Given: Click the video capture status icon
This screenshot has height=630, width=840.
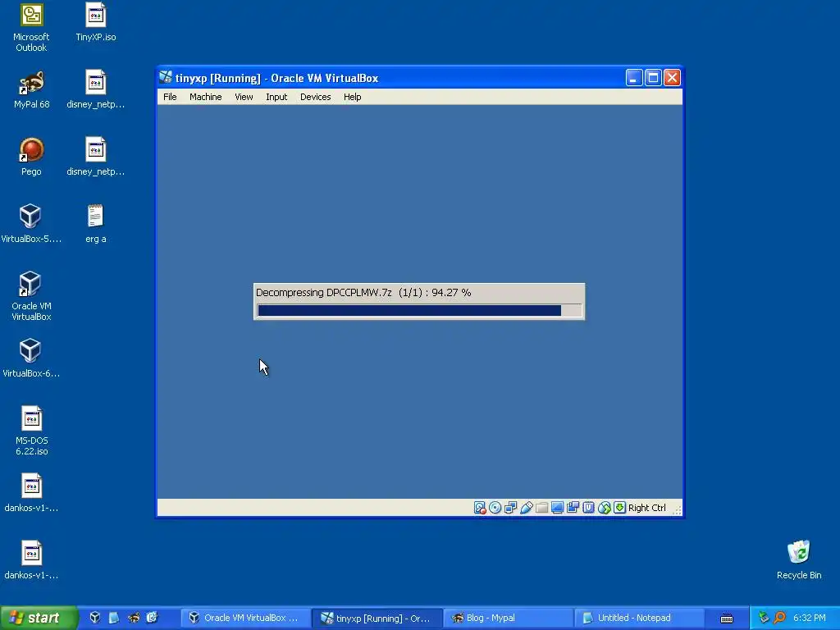Looking at the screenshot, I should (x=573, y=508).
